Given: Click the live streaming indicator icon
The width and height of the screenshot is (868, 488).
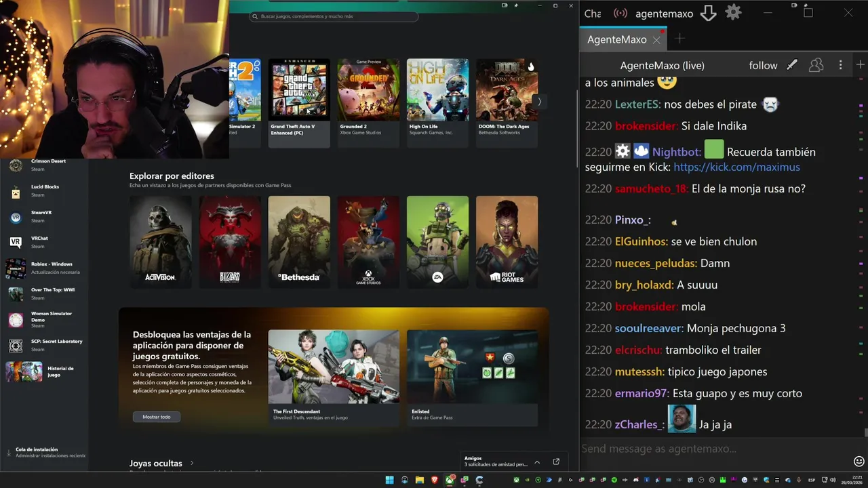Looking at the screenshot, I should 620,13.
